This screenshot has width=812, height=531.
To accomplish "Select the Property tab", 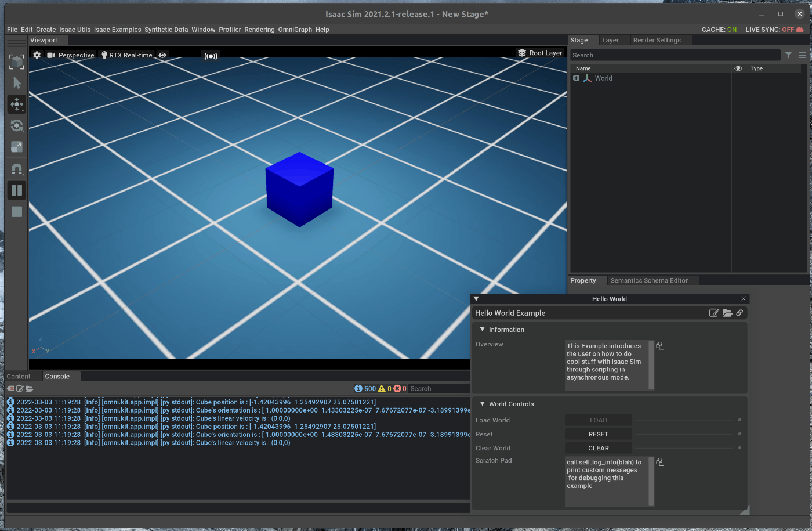I will coord(583,280).
